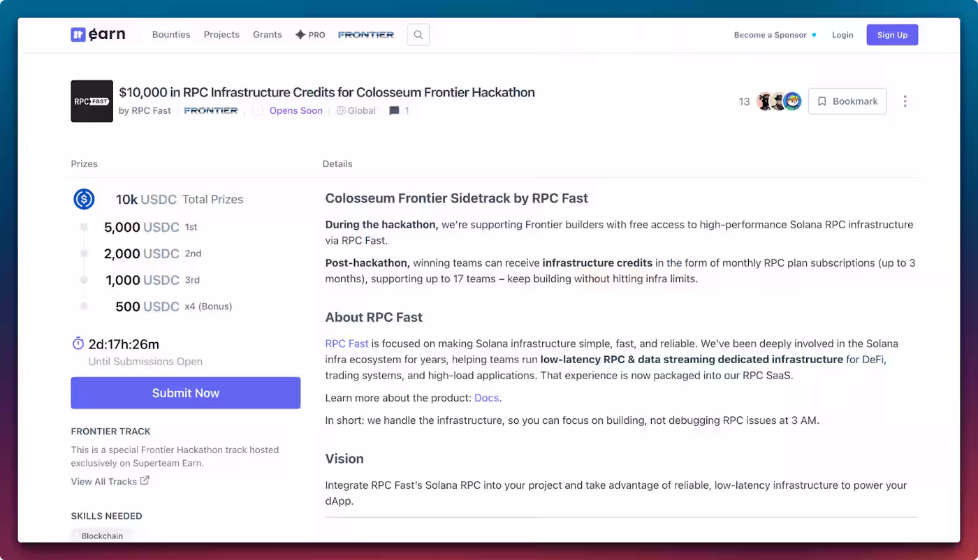The image size is (978, 560).
Task: Open the Bounties nav item
Action: pos(171,34)
